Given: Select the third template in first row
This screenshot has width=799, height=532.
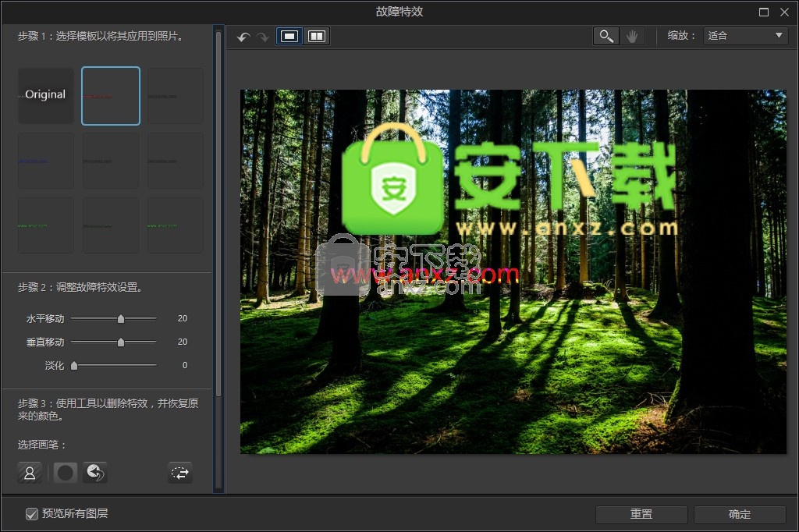Looking at the screenshot, I should click(176, 96).
